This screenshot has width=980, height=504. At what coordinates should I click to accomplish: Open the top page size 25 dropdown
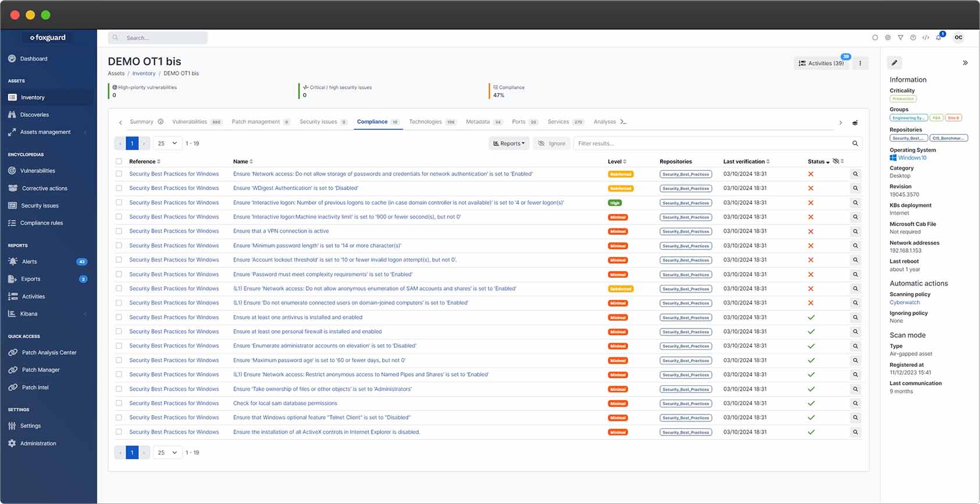(168, 144)
